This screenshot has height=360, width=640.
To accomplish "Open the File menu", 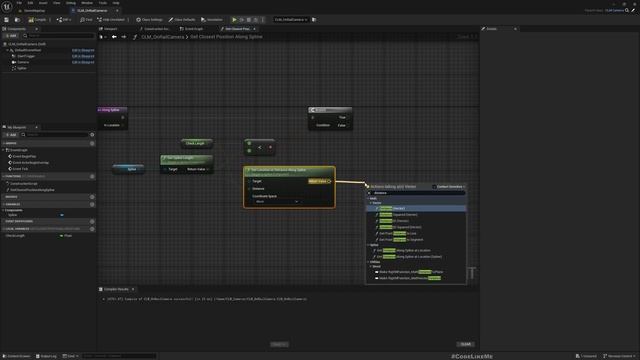I will click(19, 3).
